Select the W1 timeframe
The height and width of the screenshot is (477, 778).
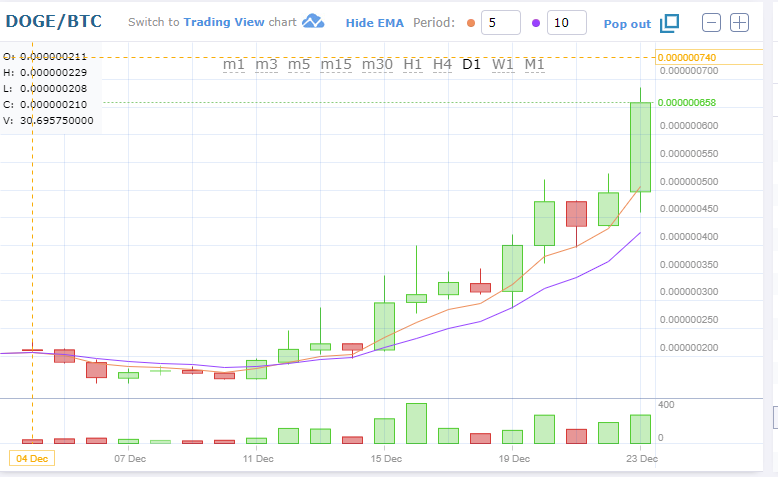[503, 65]
